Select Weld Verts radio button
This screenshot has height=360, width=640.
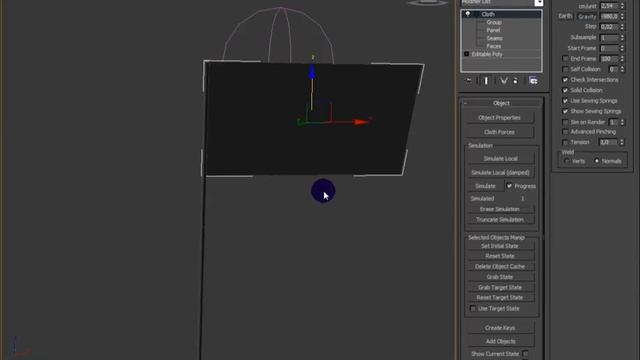coord(567,161)
